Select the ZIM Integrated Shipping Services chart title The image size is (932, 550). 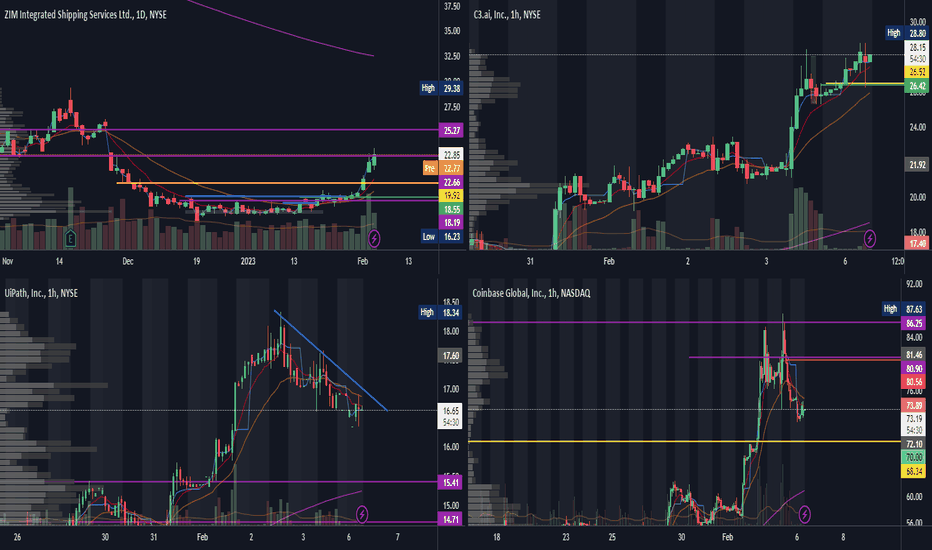tap(85, 15)
